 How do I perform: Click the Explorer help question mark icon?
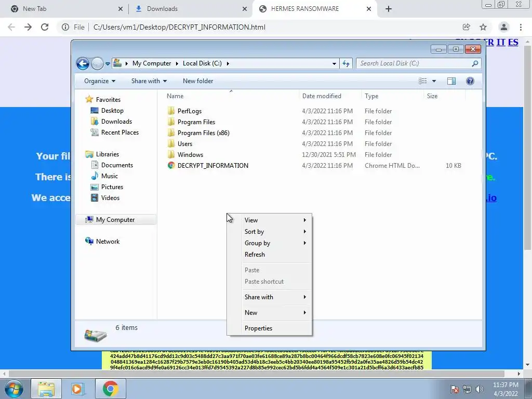tap(470, 81)
